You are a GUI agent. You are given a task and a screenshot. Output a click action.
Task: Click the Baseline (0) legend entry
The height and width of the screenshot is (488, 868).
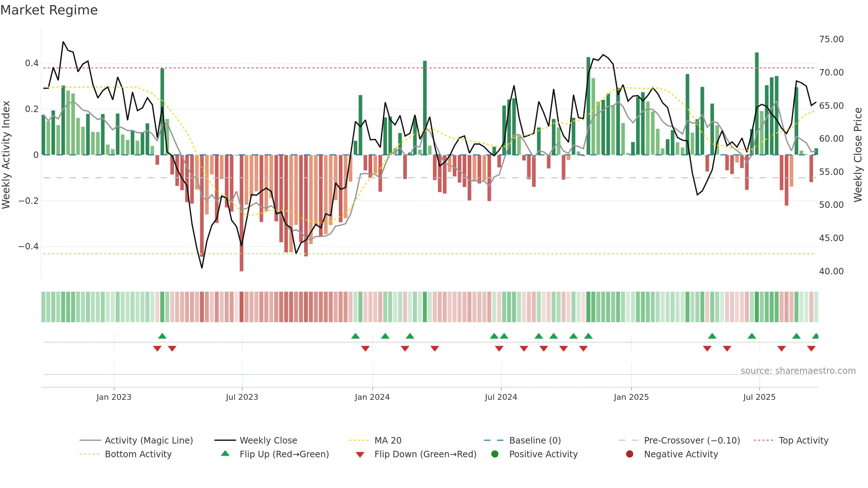point(522,440)
